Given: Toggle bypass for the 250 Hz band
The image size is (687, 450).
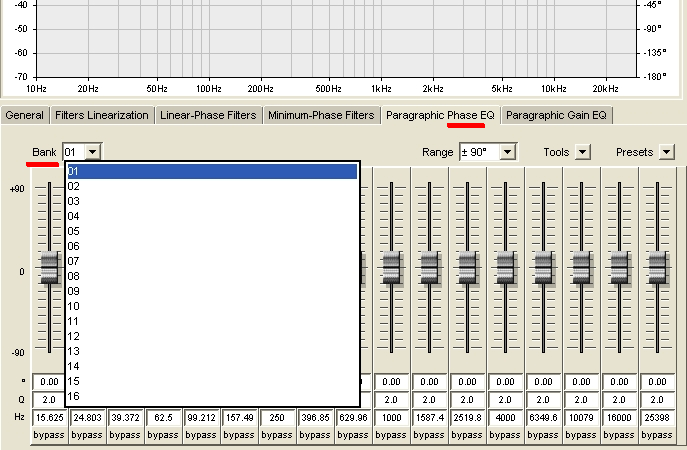Looking at the screenshot, I should (277, 435).
